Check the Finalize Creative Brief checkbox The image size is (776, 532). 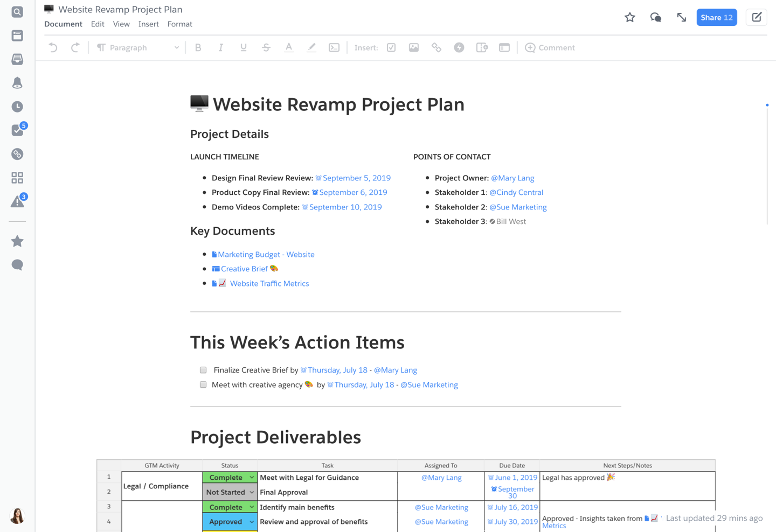click(x=203, y=370)
